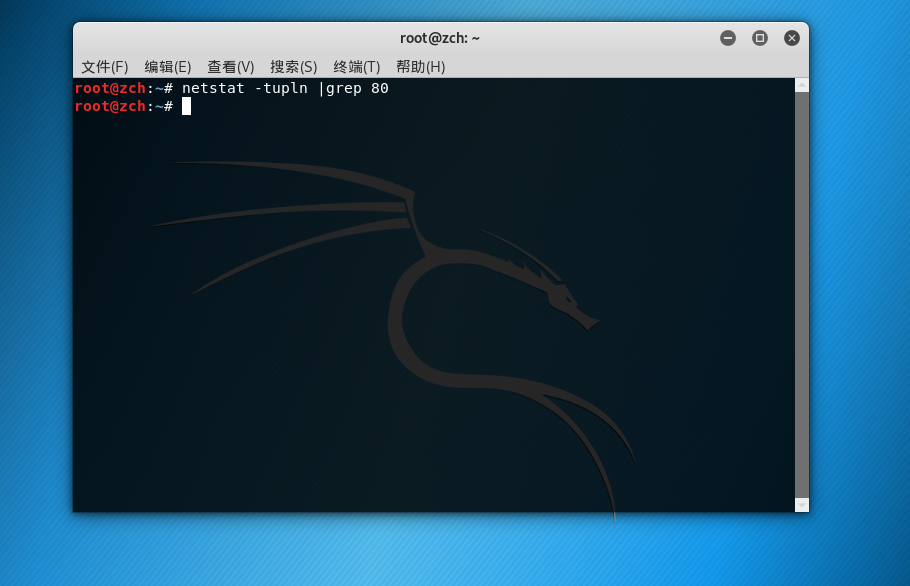Open the 终端(T) menu
This screenshot has width=910, height=586.
tap(356, 67)
